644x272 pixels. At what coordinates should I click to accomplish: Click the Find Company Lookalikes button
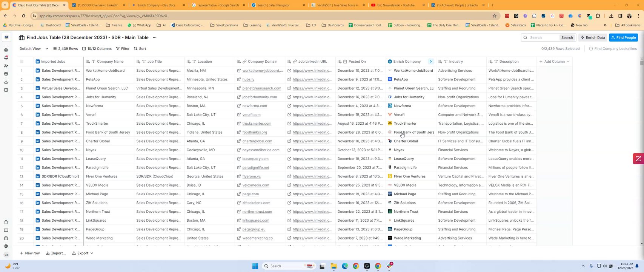click(613, 49)
